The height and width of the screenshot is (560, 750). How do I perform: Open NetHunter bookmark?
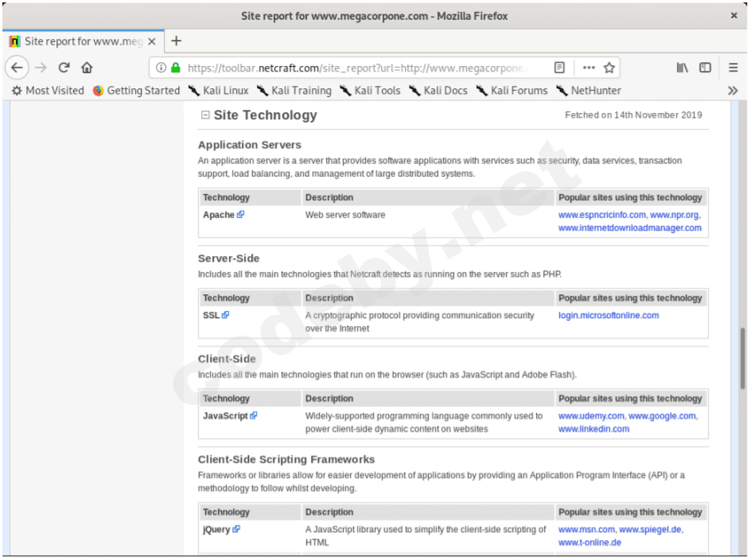pos(589,91)
